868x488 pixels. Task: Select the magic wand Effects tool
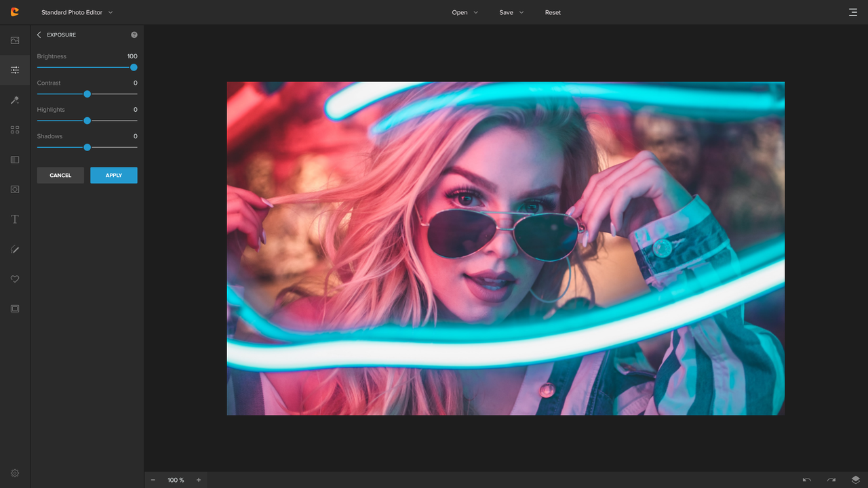click(x=15, y=100)
